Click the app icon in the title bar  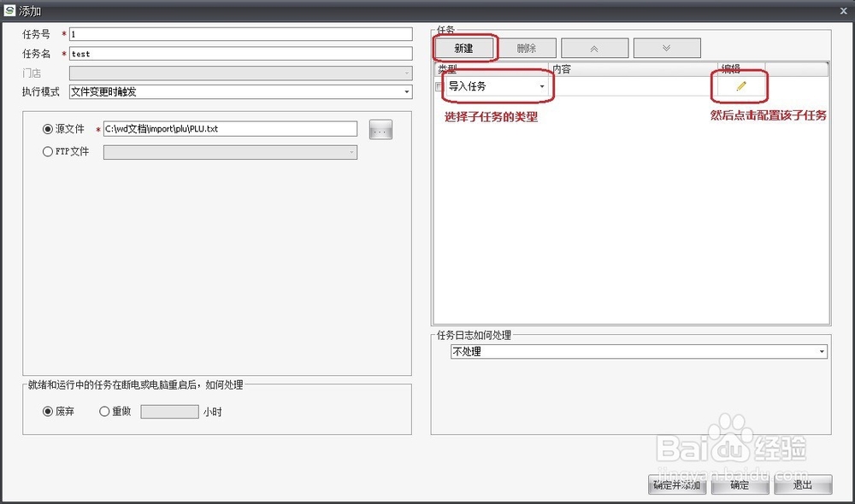[9, 10]
